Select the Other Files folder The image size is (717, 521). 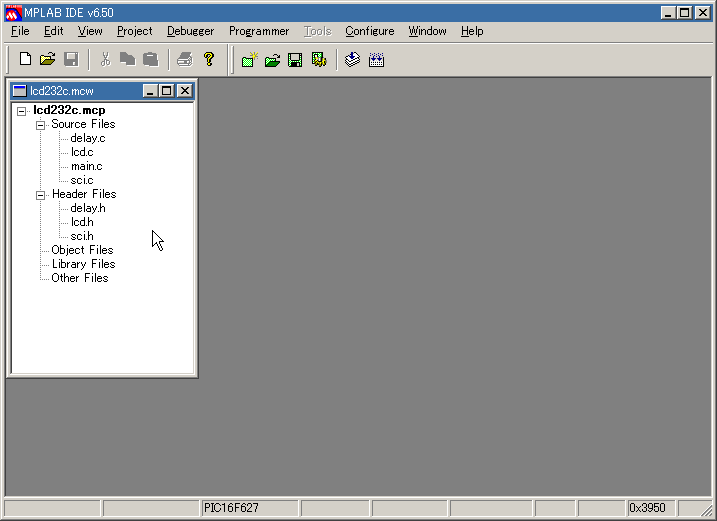[80, 278]
